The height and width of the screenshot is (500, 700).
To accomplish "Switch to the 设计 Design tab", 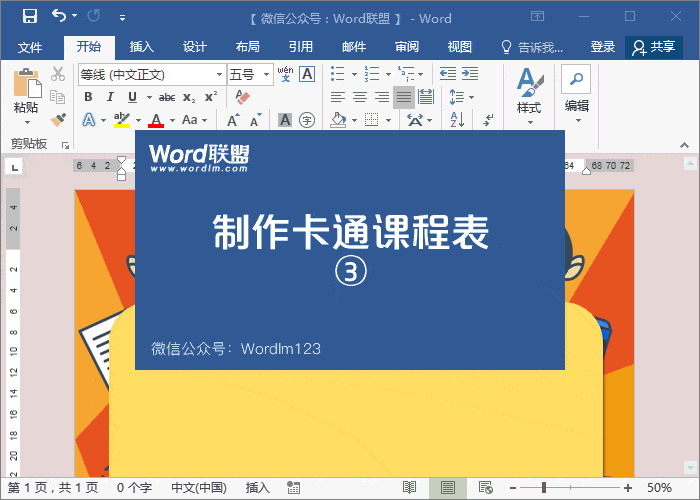I will pos(195,46).
